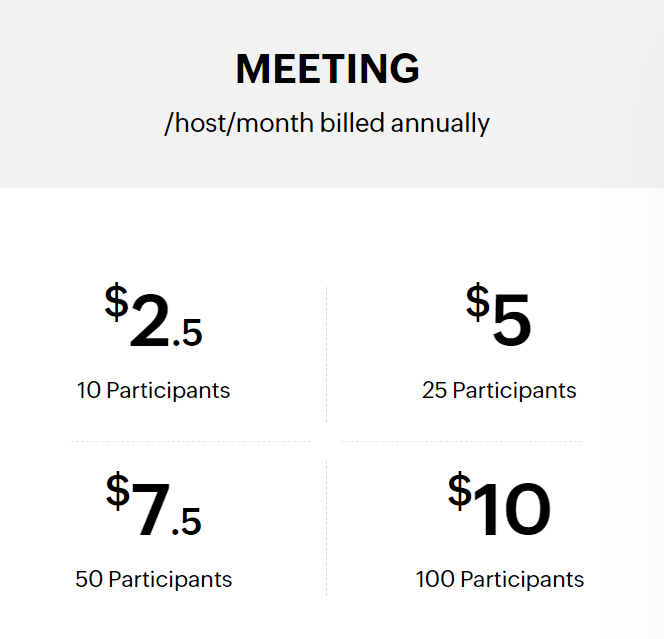
Task: Click the dollar sign beside the 10 price
Action: point(459,490)
